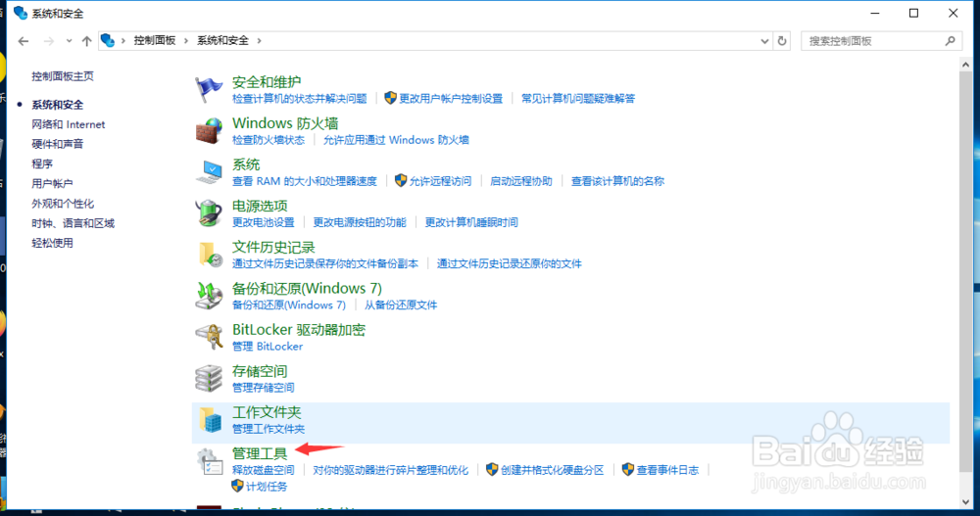The height and width of the screenshot is (516, 980).
Task: Click the forward navigation arrow
Action: coord(49,41)
